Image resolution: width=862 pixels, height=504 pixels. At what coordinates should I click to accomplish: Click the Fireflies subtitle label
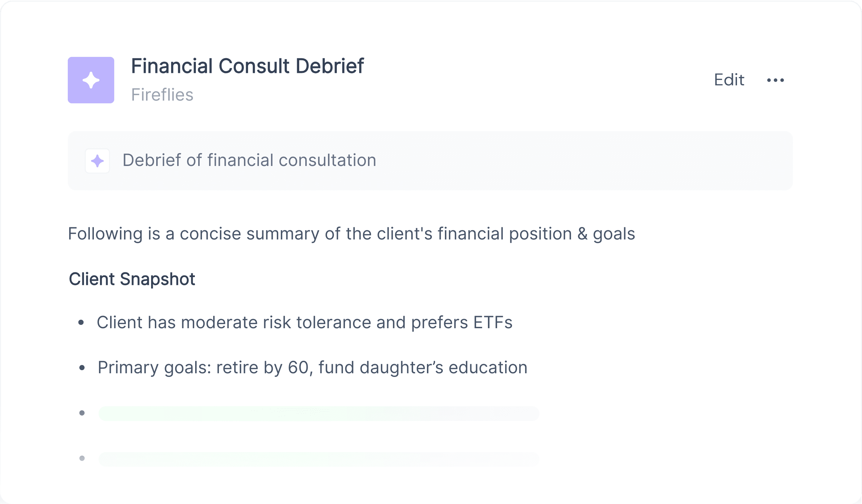pos(162,95)
